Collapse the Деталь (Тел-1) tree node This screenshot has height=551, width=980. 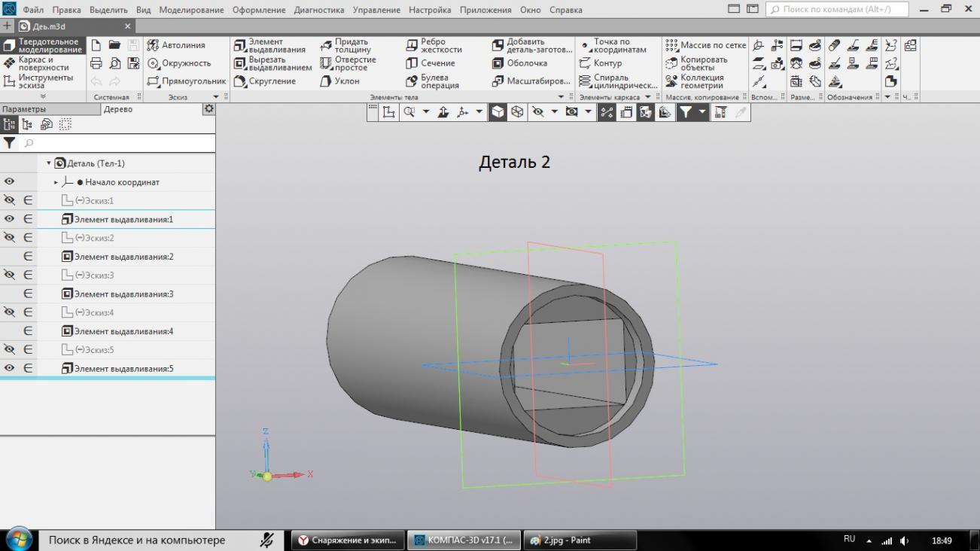pyautogui.click(x=49, y=163)
